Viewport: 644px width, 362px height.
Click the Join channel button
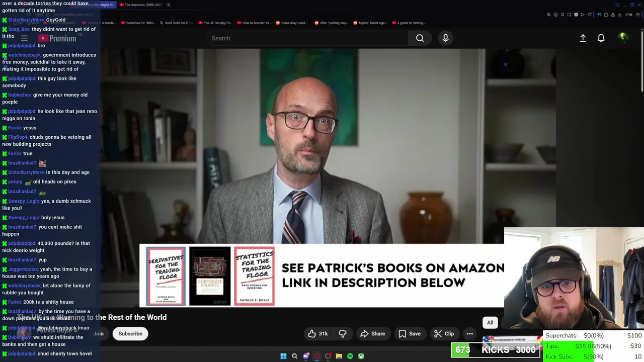pos(98,334)
